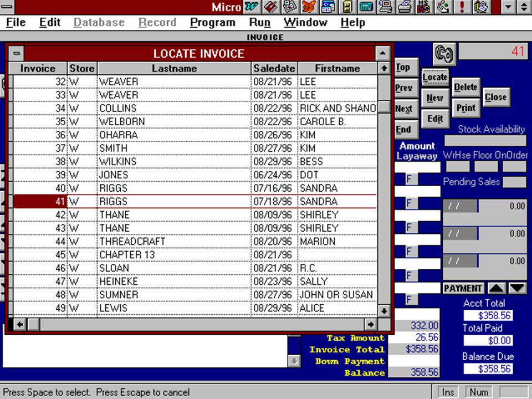Screen dimensions: 532x399
Task: Click the binoculars search icon
Action: (x=444, y=54)
